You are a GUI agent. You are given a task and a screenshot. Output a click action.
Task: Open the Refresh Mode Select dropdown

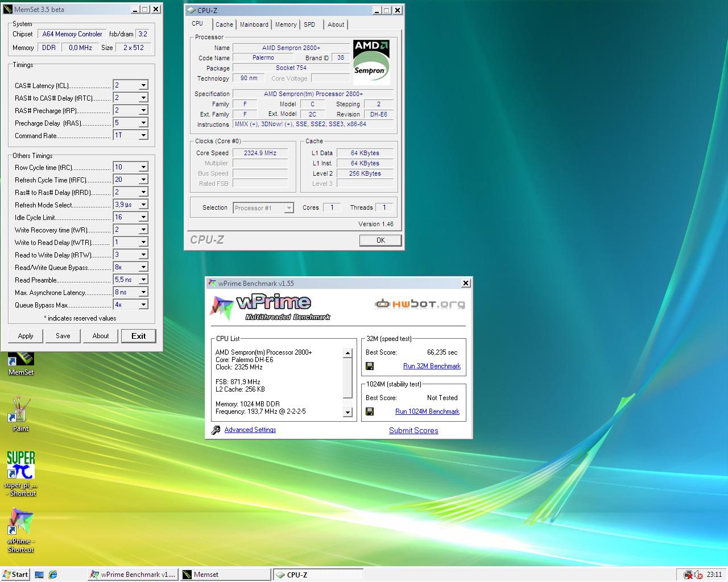tap(143, 205)
